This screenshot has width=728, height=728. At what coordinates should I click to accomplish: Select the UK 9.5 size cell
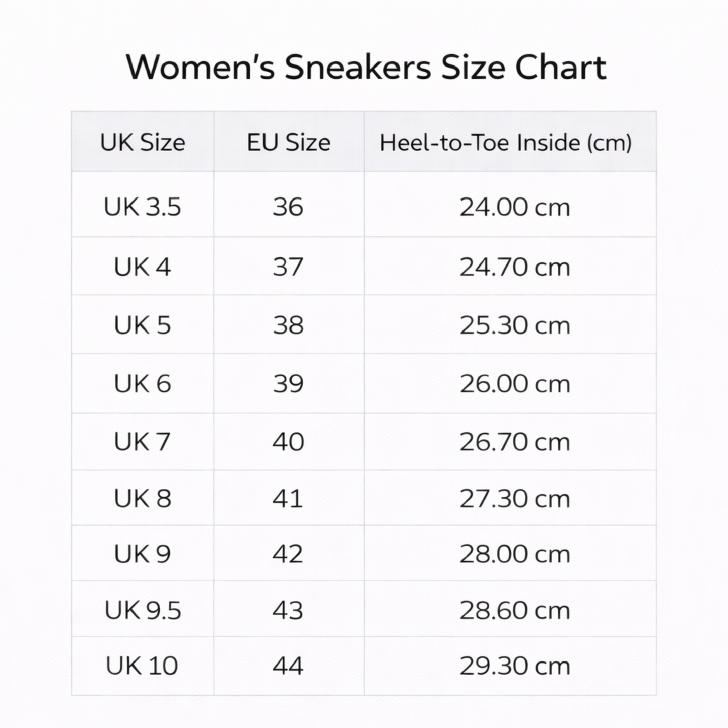pos(142,610)
